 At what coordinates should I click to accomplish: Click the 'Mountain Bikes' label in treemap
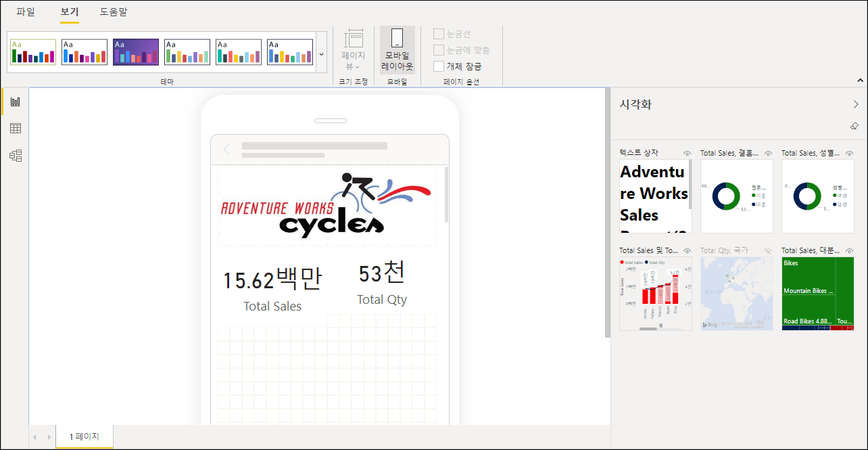808,291
